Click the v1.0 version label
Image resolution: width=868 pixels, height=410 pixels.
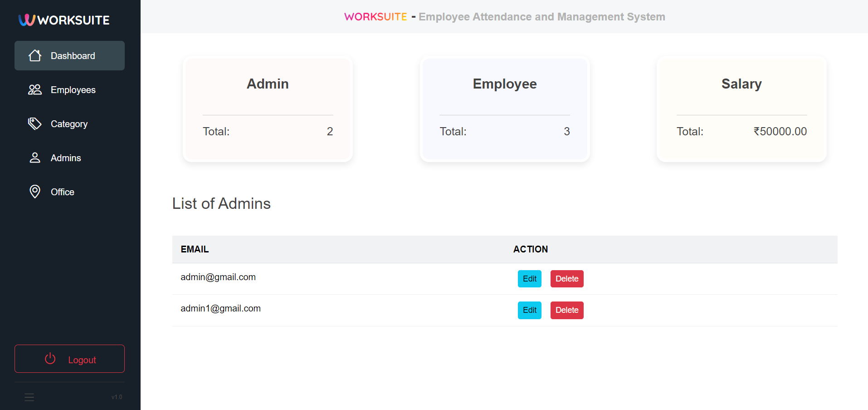[x=117, y=397]
